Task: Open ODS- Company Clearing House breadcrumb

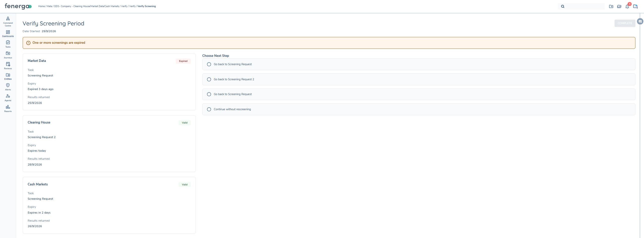Action: pos(86,6)
